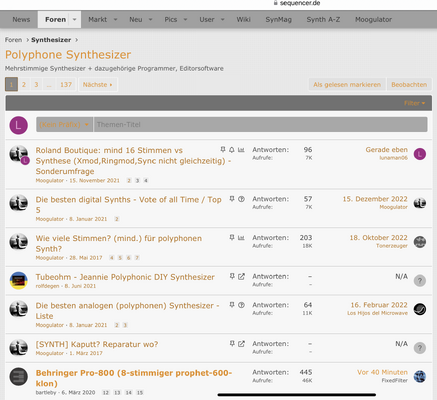Click the Themen-Titel input field

260,124
